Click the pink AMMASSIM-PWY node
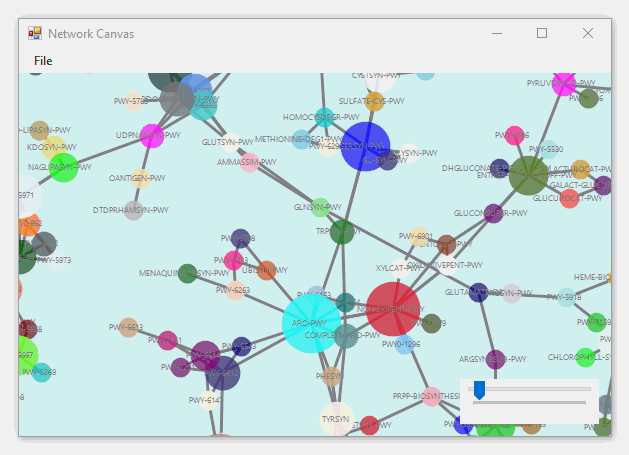This screenshot has width=629, height=455. [250, 162]
